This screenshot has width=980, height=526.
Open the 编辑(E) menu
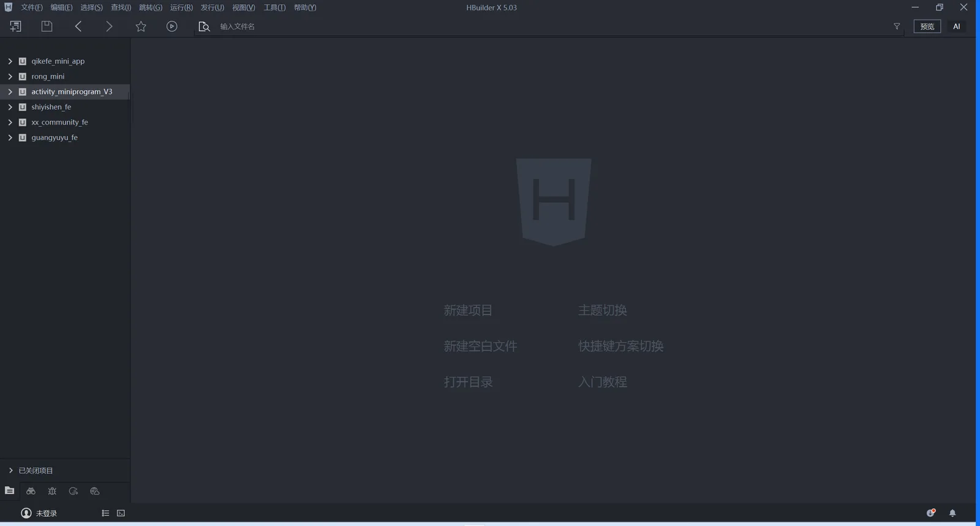(61, 7)
